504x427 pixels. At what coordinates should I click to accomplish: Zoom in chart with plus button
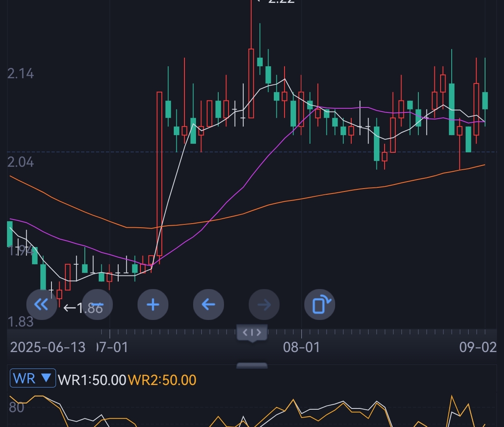pyautogui.click(x=153, y=305)
